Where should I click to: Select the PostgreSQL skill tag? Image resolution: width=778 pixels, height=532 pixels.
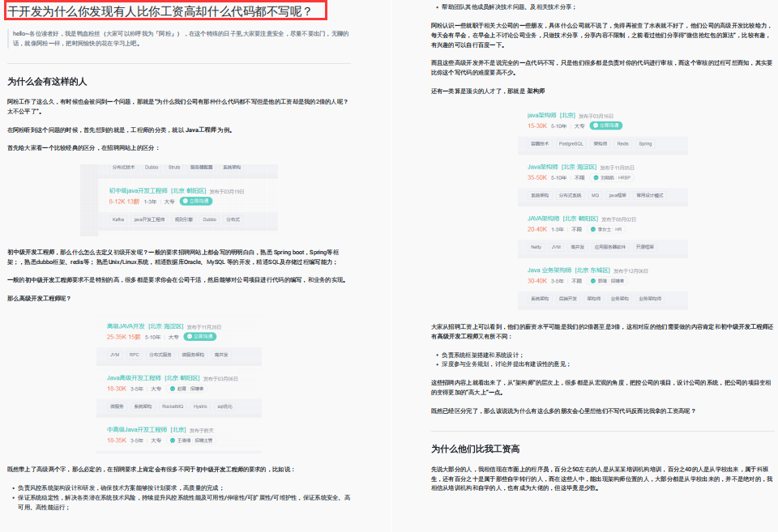[571, 144]
